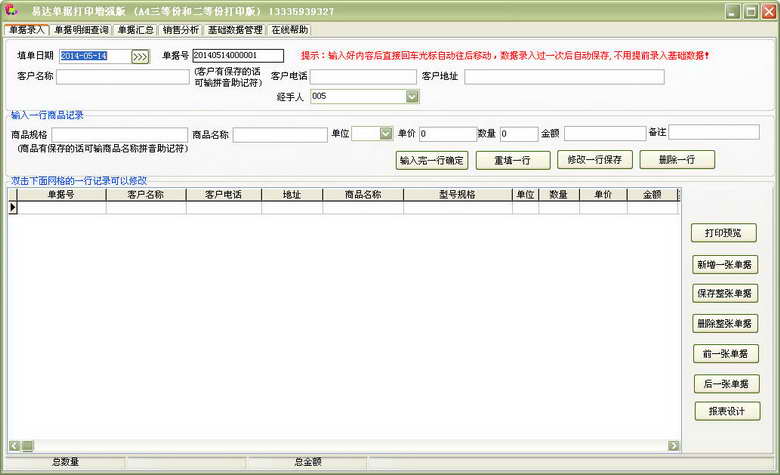Click the 客户名称 input field
This screenshot has width=780, height=475.
pos(123,77)
